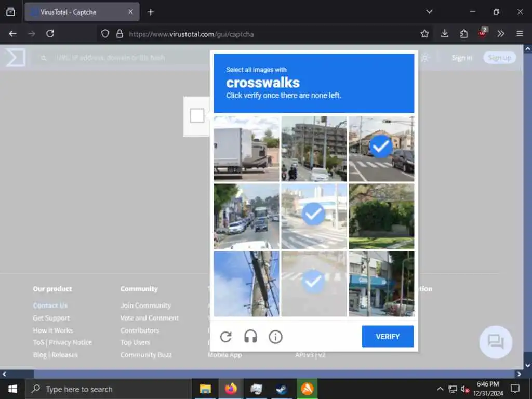532x399 pixels.
Task: Go back to previous page
Action: click(x=12, y=34)
